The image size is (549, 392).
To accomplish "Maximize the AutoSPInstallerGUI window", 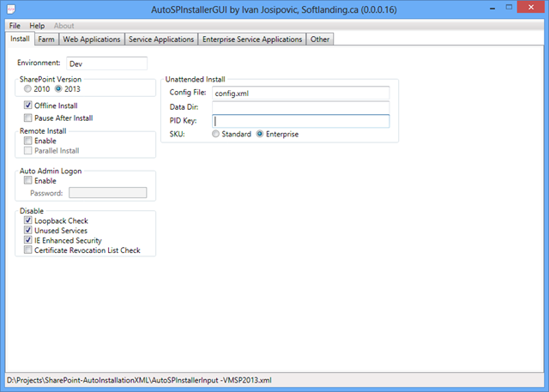I will (x=509, y=8).
